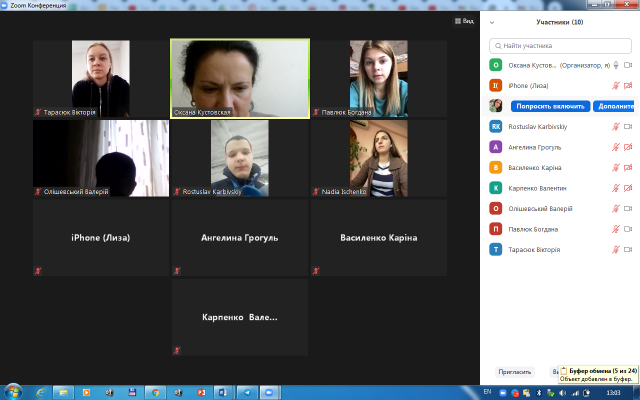The image size is (640, 400).
Task: Open the Дополнительно dropdown in the highlighted row
Action: click(x=613, y=106)
